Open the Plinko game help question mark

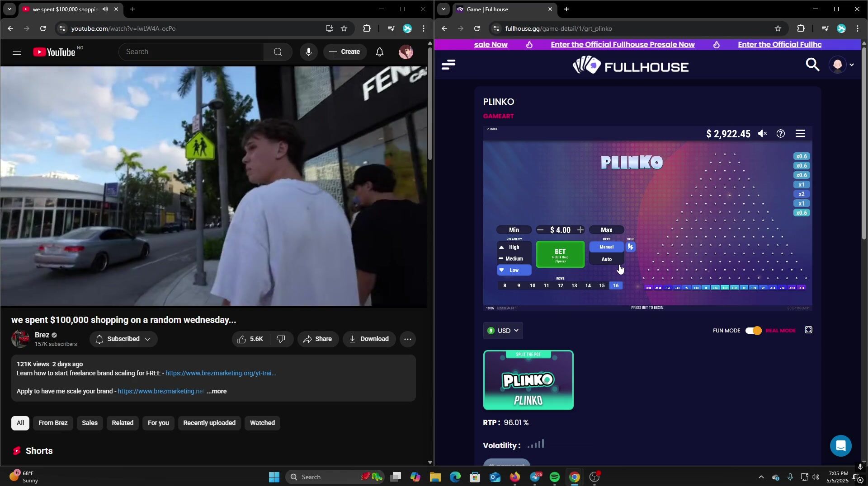coord(781,134)
